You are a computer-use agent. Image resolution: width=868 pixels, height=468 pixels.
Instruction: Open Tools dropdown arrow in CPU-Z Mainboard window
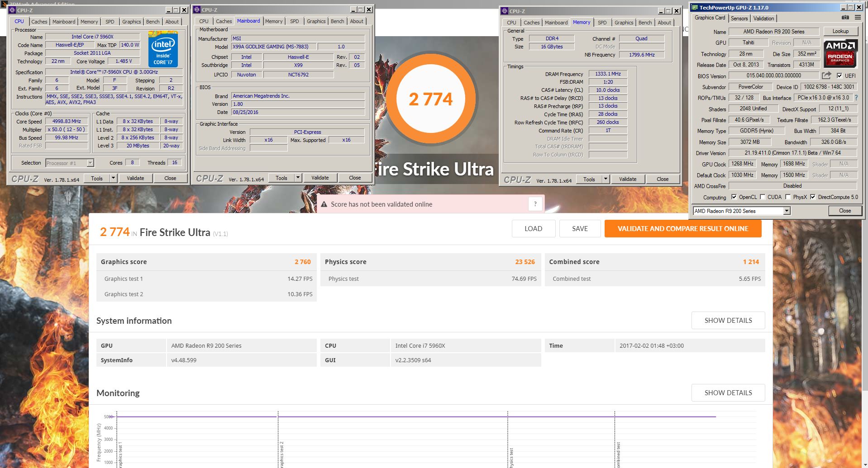point(298,178)
